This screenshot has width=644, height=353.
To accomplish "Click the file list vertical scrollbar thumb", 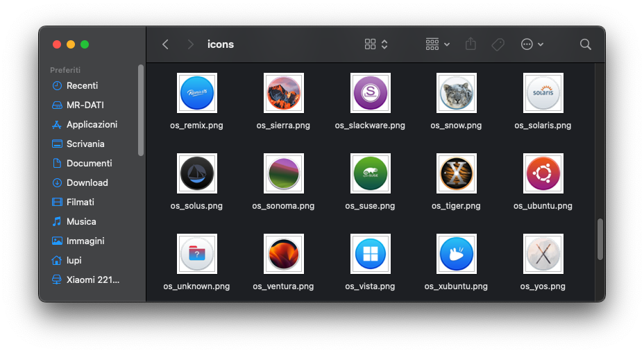I will (x=600, y=239).
